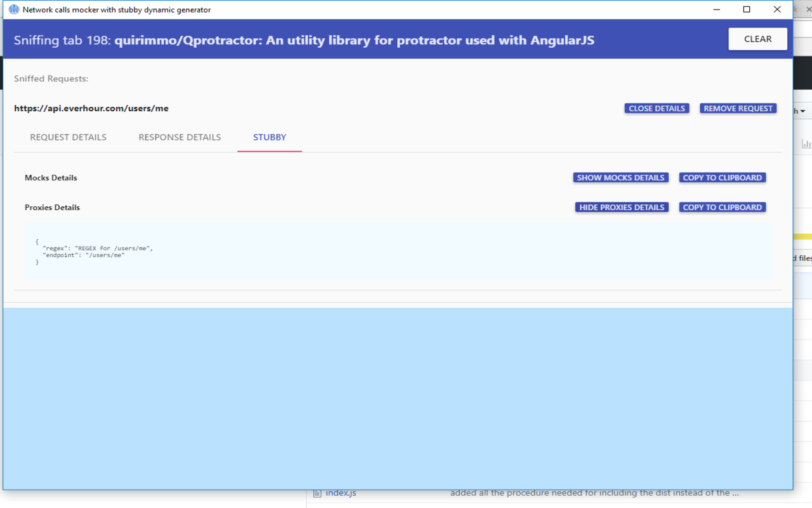Minimize the Network calls mocker window
The image size is (812, 508).
tap(716, 10)
